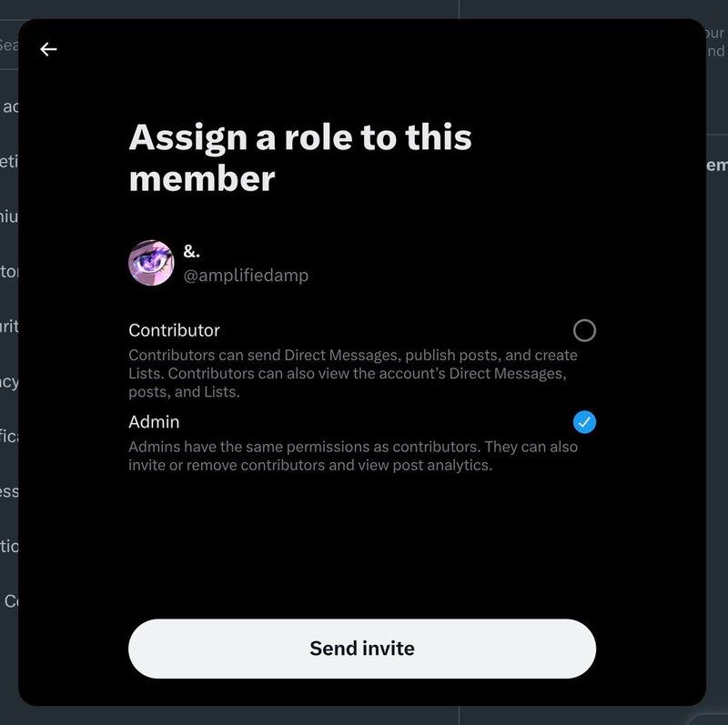The height and width of the screenshot is (725, 728).
Task: Click the purple eye profile avatar
Action: (151, 263)
